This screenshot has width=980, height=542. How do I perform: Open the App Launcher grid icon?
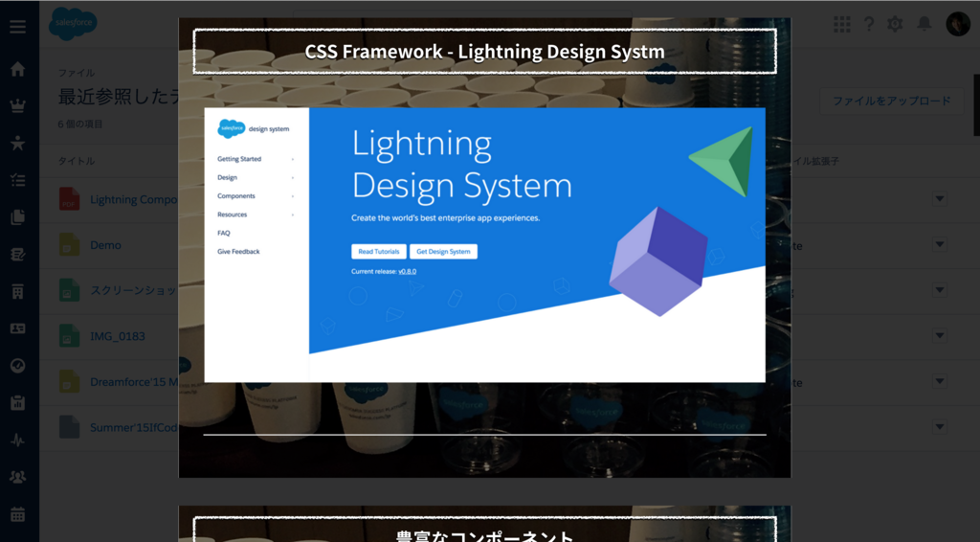842,24
